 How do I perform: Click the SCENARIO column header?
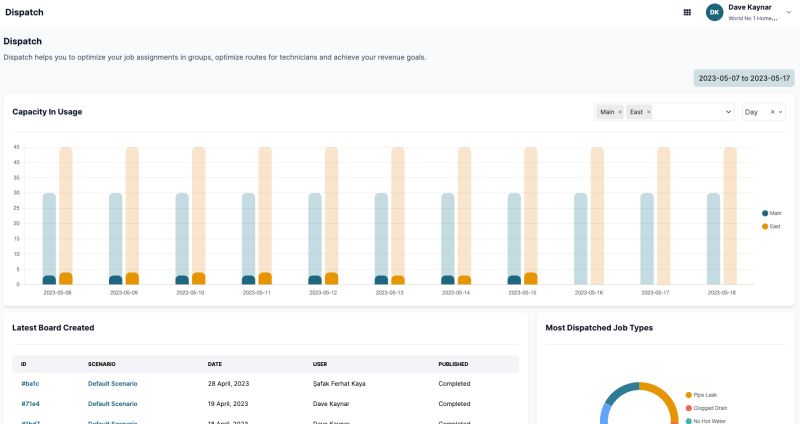(102, 364)
